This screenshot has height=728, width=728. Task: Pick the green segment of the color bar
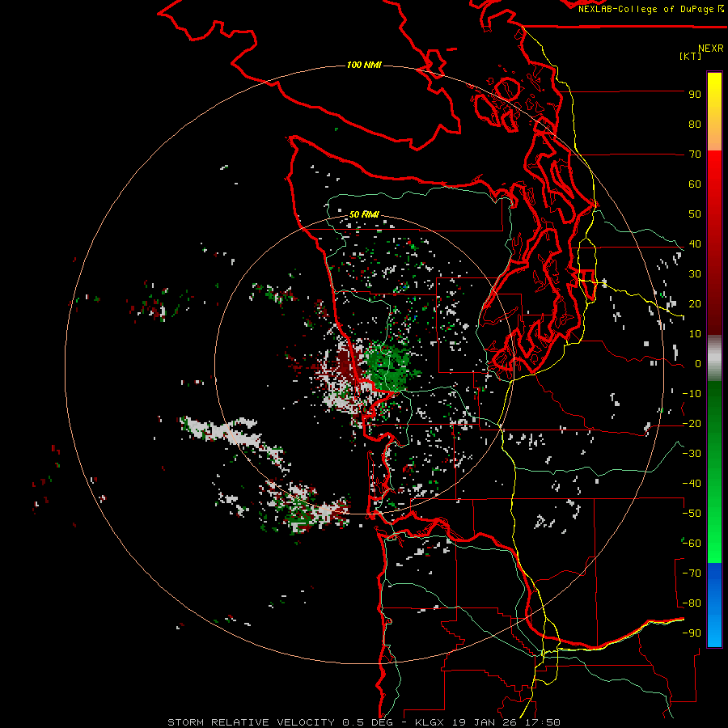(x=714, y=472)
